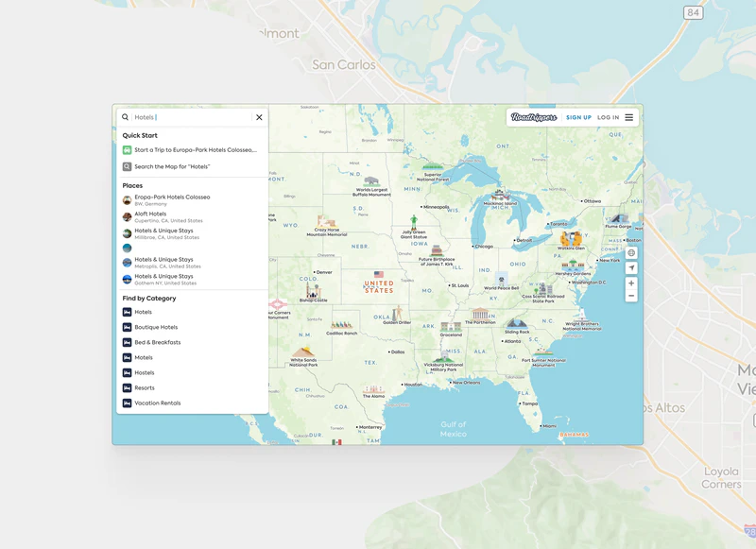Click the Future Birthplace of James T. Kirk marker
This screenshot has width=756, height=549.
coord(437,251)
